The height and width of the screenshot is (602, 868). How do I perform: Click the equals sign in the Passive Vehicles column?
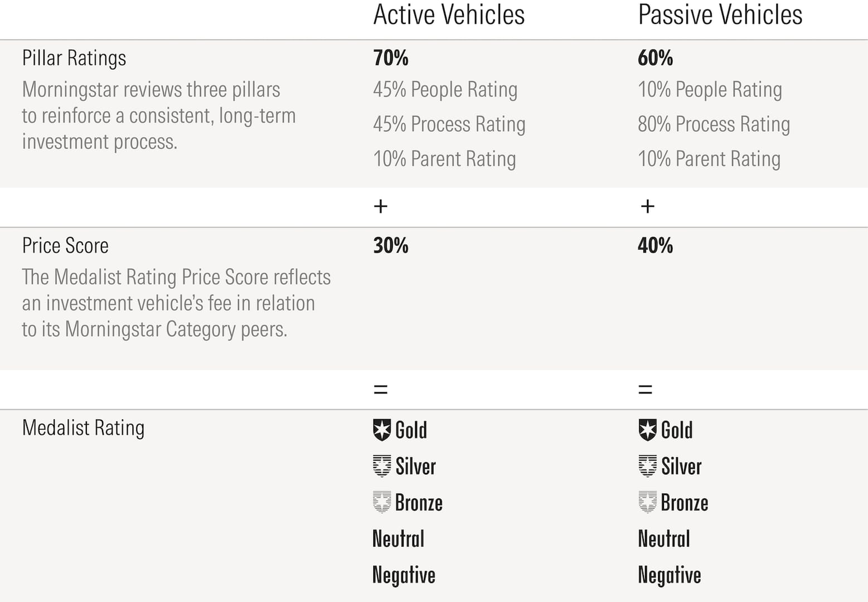(645, 389)
